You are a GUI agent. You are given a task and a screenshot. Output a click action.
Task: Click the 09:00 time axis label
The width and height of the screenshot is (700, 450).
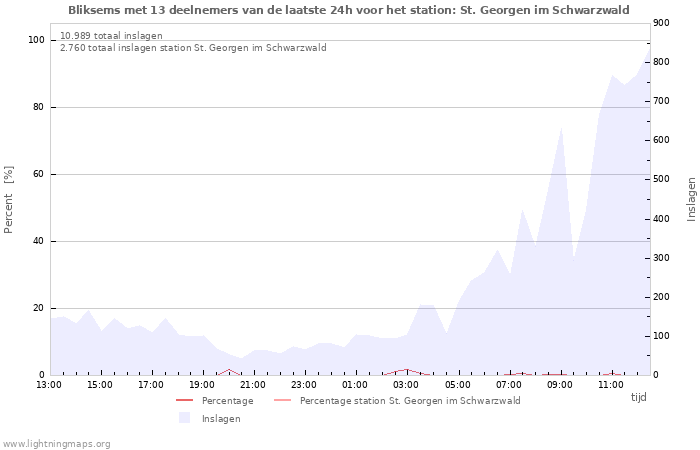(x=559, y=384)
